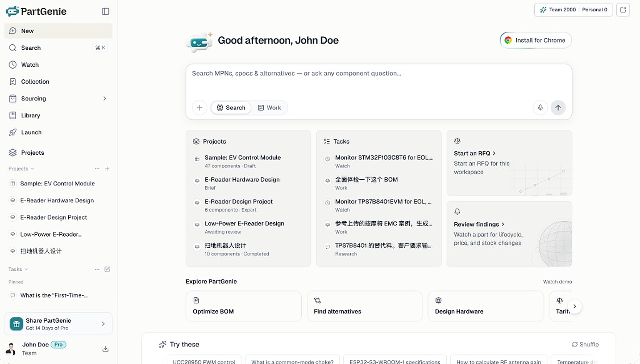This screenshot has height=364, width=640.
Task: Click the Watch demo link
Action: click(557, 282)
